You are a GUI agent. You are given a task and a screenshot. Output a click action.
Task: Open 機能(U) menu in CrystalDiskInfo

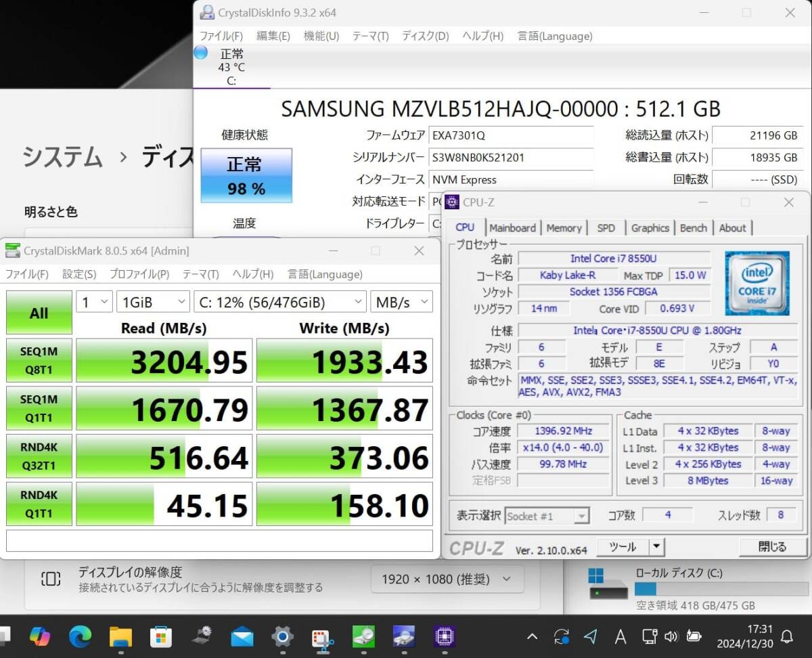point(321,36)
